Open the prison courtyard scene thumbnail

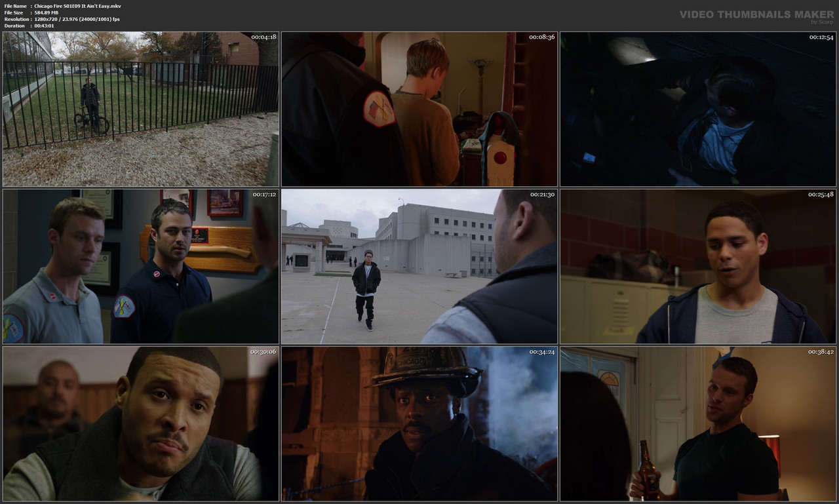point(419,266)
